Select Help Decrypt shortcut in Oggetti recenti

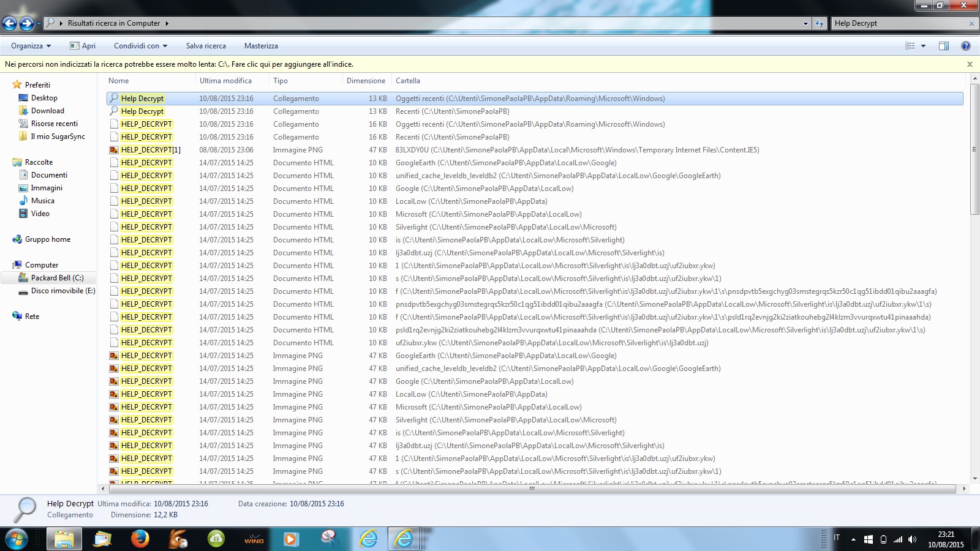534,99
